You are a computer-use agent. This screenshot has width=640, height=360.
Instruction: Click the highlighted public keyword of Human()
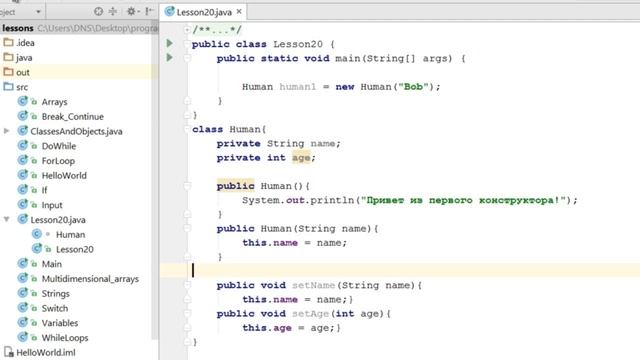pyautogui.click(x=236, y=186)
